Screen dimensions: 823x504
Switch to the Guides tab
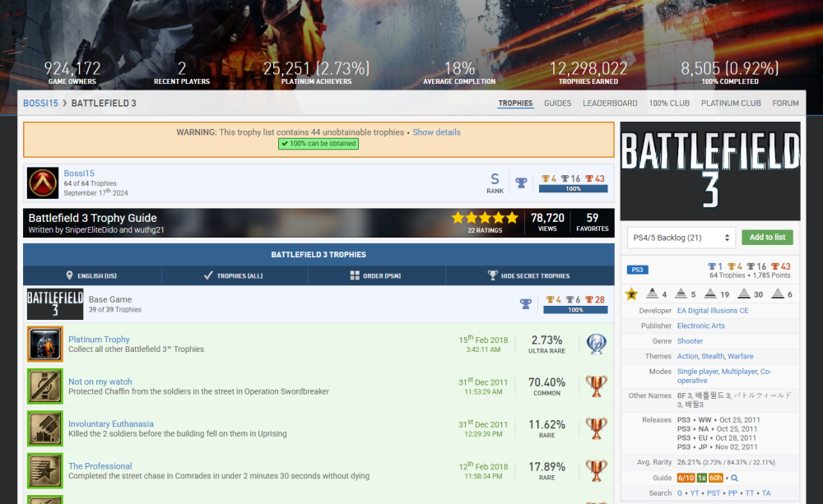(x=557, y=104)
